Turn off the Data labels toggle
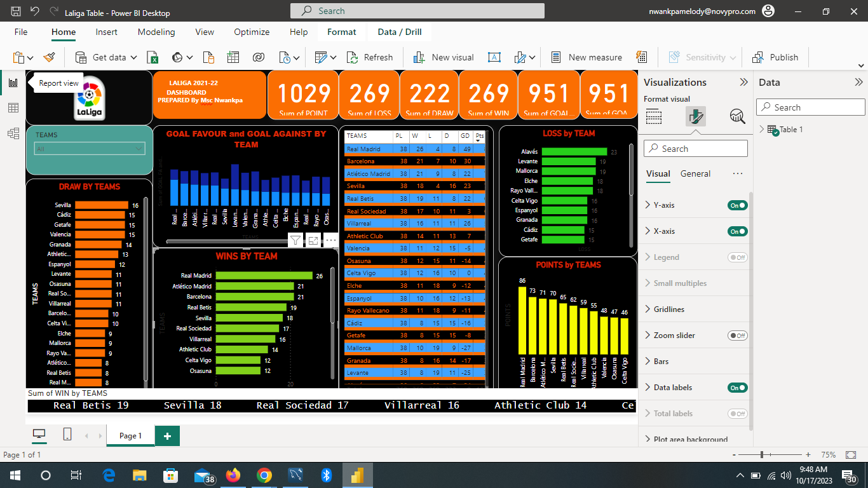This screenshot has height=488, width=868. tap(737, 388)
